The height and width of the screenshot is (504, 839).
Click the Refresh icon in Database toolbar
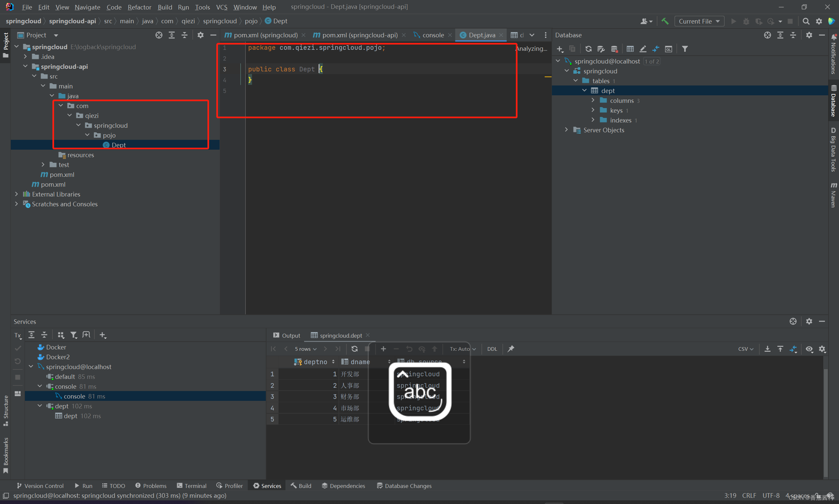589,49
